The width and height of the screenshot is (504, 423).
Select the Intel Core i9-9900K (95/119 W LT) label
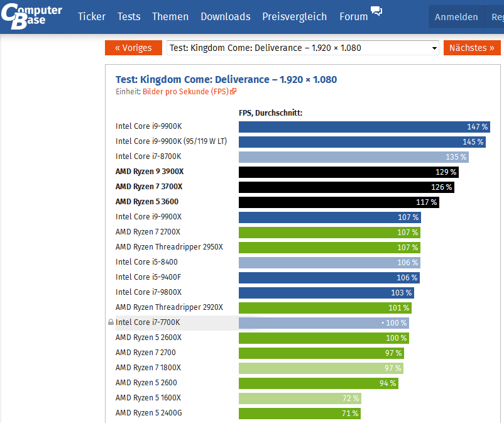click(171, 141)
